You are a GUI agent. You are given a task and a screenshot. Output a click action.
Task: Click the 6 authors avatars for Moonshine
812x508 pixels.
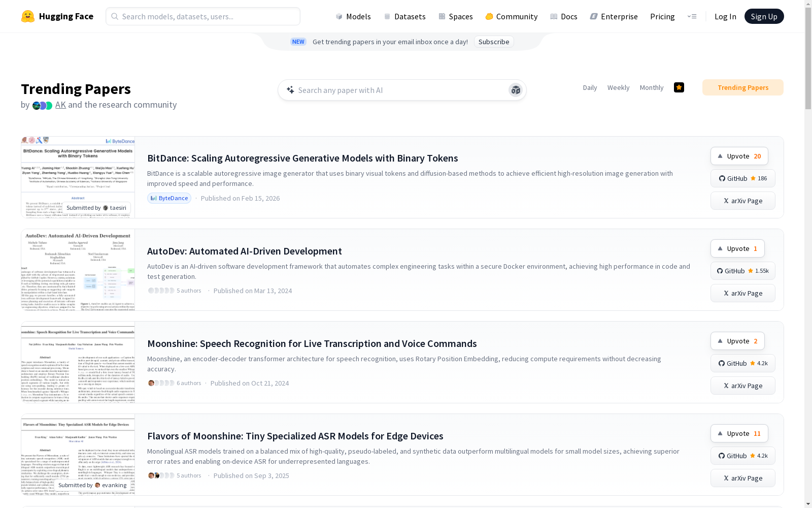[x=161, y=383]
